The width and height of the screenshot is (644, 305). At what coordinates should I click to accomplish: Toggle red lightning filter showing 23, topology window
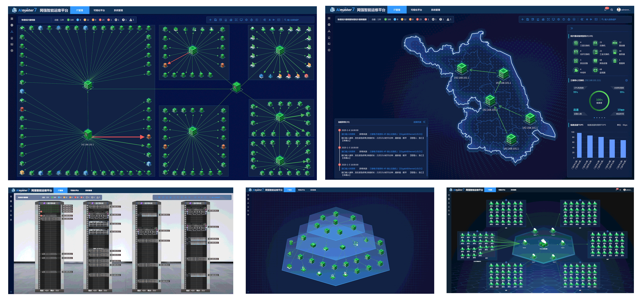[102, 20]
